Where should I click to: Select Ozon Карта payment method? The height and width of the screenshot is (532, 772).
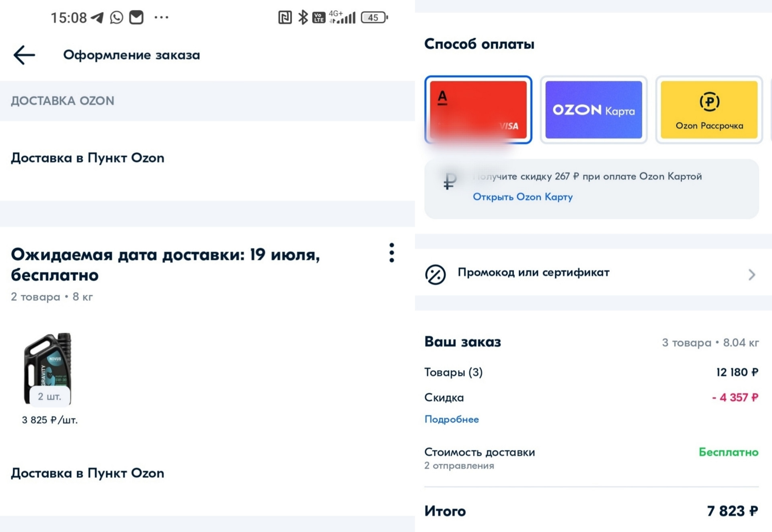[593, 109]
